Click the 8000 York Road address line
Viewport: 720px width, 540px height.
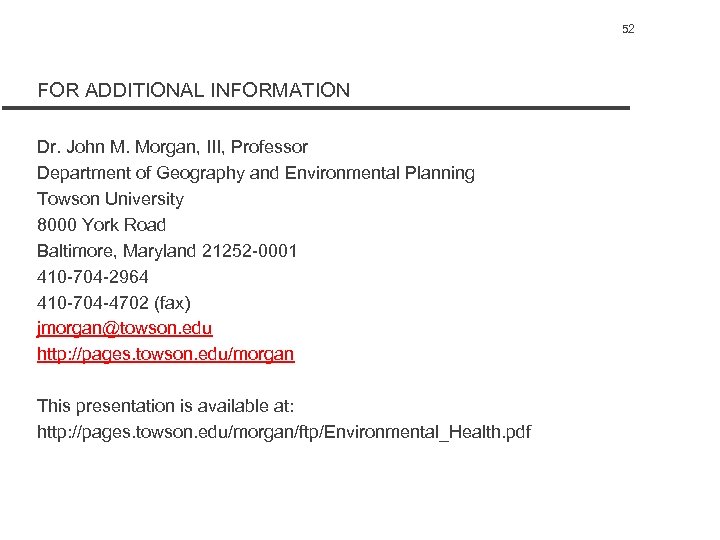pos(101,225)
